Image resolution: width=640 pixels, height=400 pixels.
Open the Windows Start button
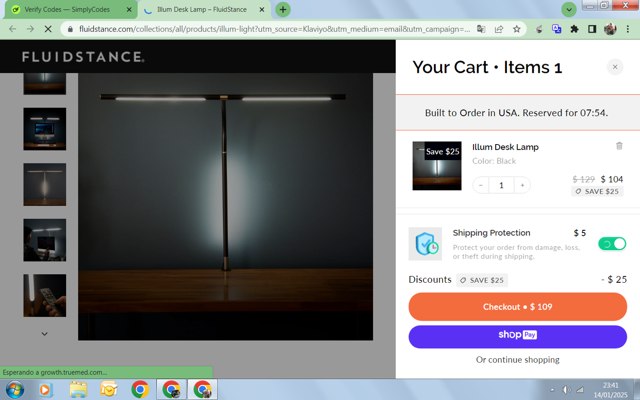[14, 389]
